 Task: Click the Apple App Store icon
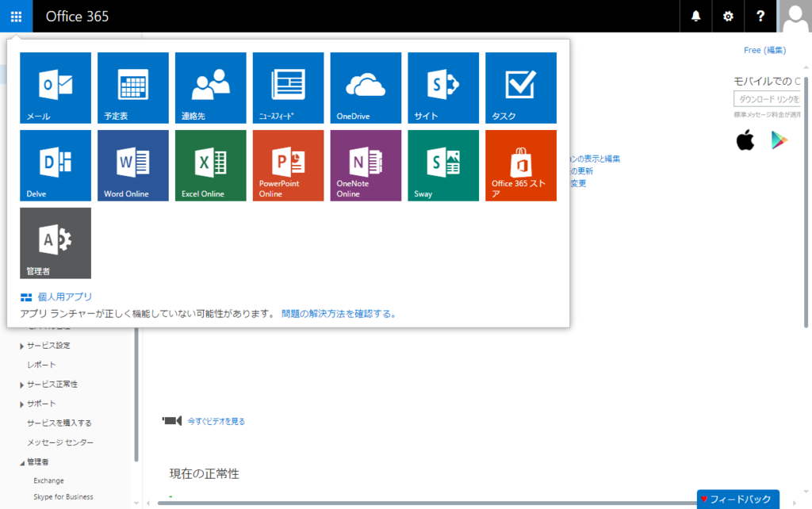click(745, 140)
